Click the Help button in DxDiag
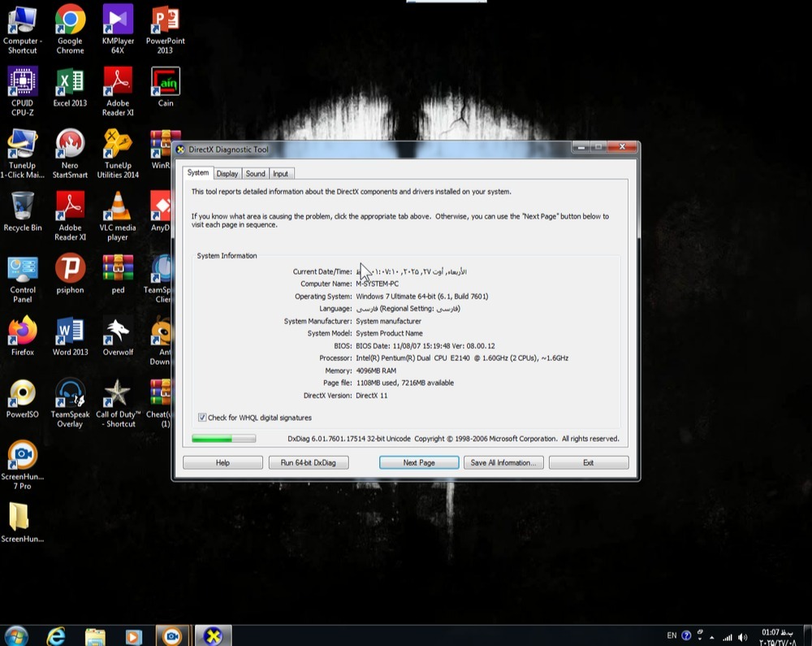The height and width of the screenshot is (646, 812). 222,462
